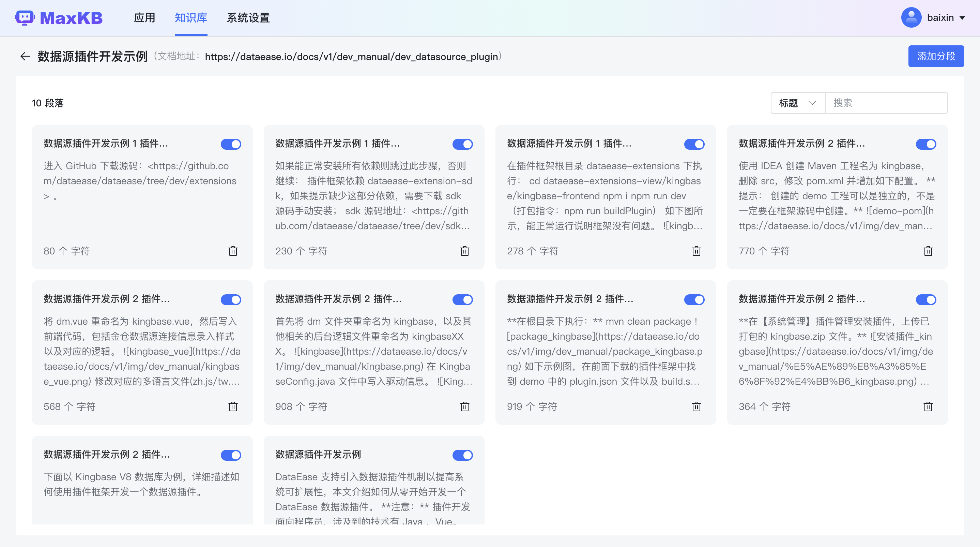The height and width of the screenshot is (547, 980).
Task: Click trash icon on 770 个字符 card
Action: pyautogui.click(x=928, y=251)
